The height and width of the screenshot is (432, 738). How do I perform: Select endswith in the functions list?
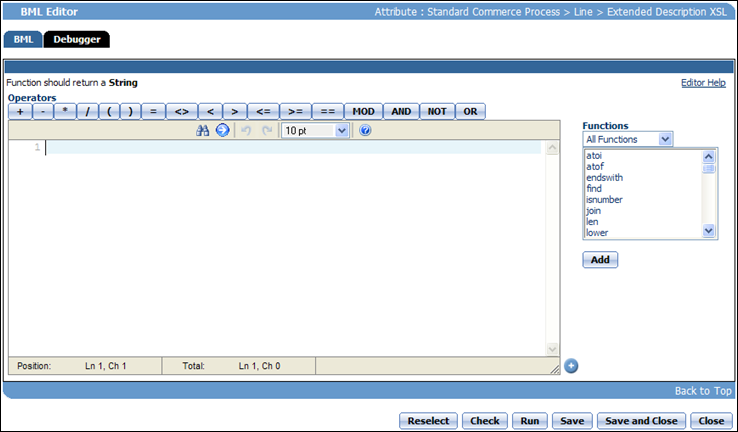click(x=604, y=178)
